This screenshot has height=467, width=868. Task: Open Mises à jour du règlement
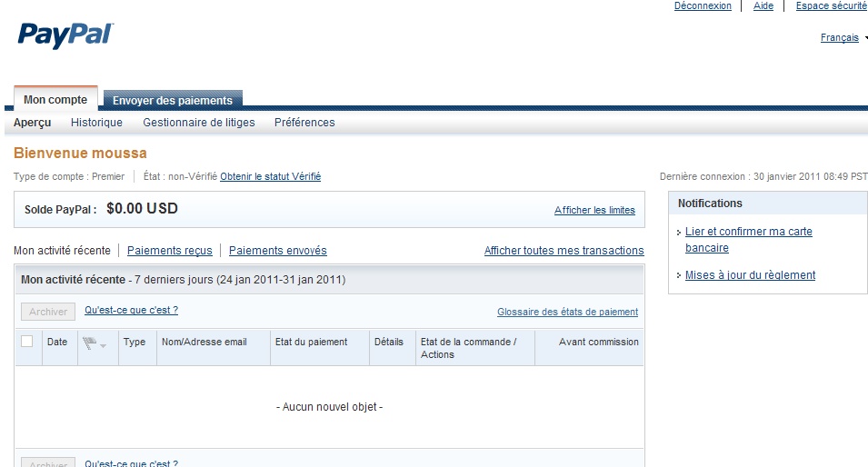click(x=750, y=275)
